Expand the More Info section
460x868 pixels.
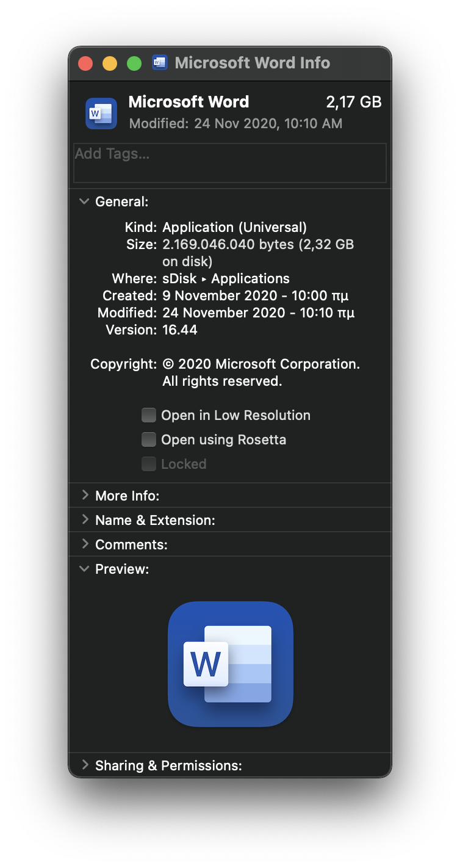pos(84,495)
